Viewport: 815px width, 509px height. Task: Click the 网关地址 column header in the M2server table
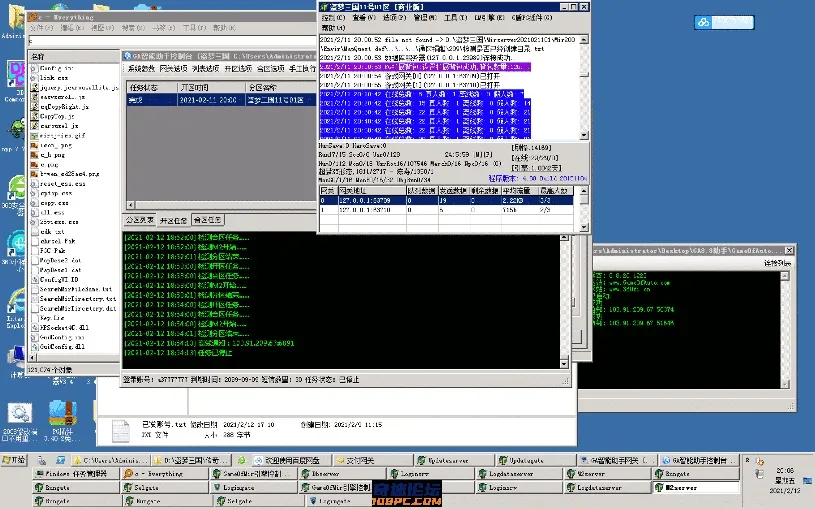(372, 191)
